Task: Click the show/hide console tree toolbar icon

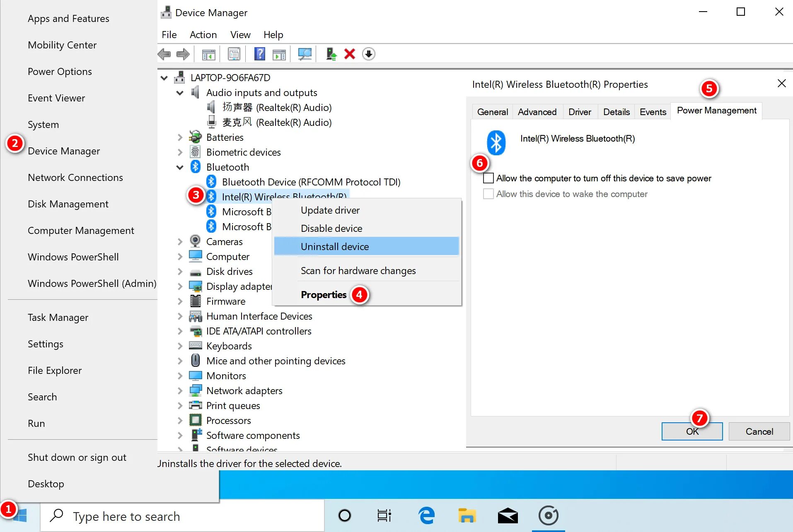Action: 208,54
